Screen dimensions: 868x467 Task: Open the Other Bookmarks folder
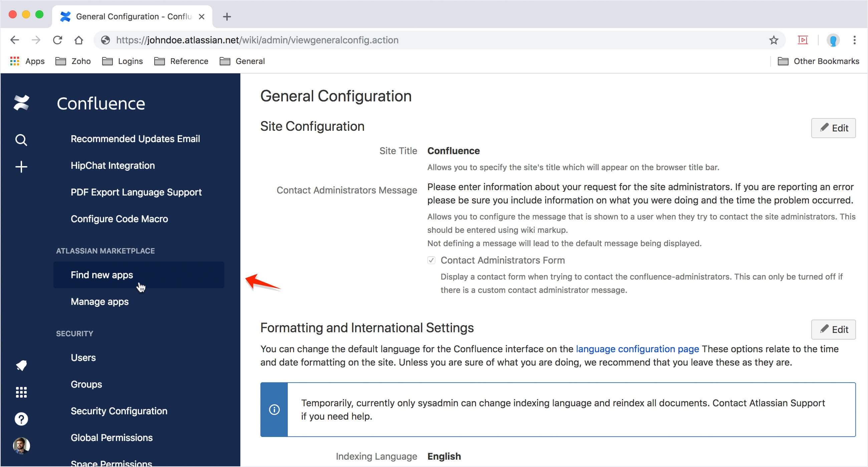(818, 61)
